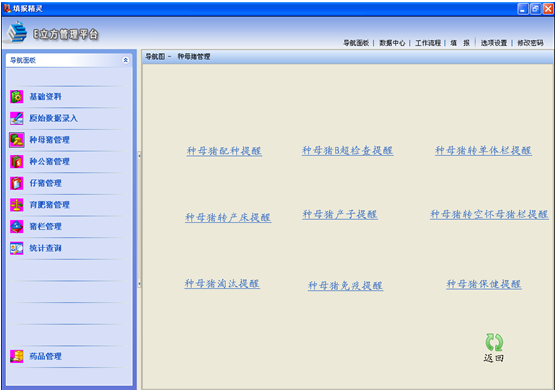Open the 统计查询 icon
This screenshot has width=557, height=391.
coord(17,248)
